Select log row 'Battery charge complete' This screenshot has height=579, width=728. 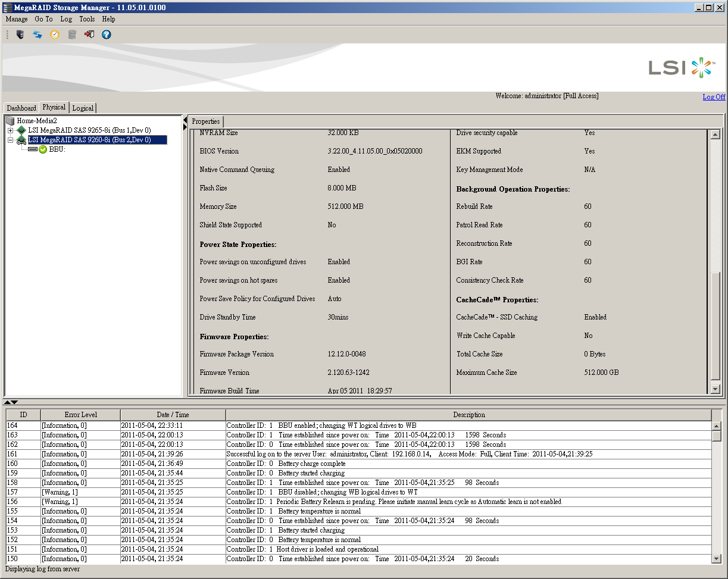tap(359, 464)
